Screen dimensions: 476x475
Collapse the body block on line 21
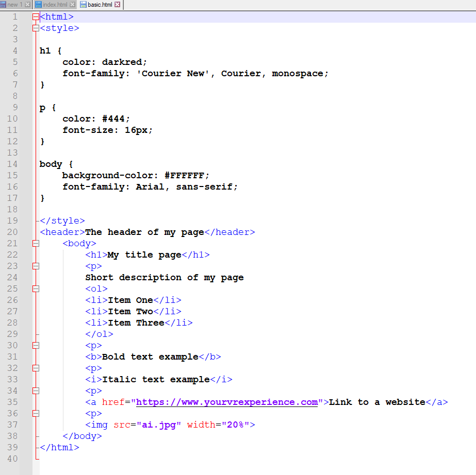(36, 244)
